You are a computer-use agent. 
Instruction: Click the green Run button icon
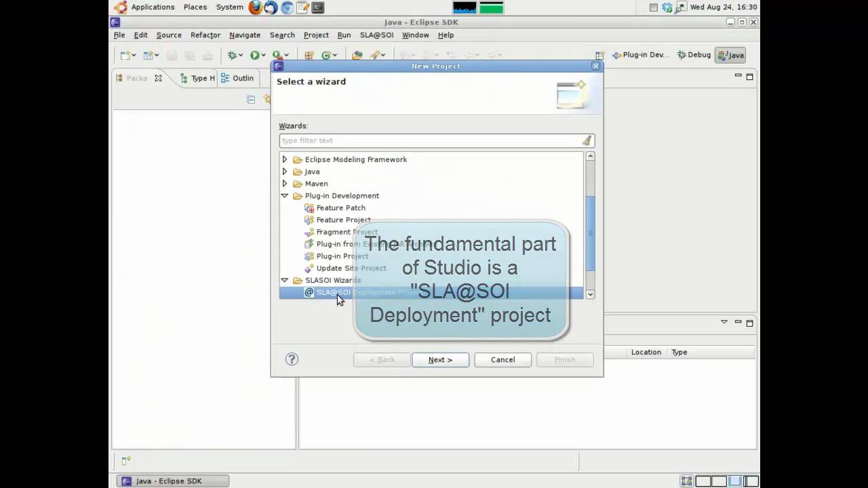point(254,55)
